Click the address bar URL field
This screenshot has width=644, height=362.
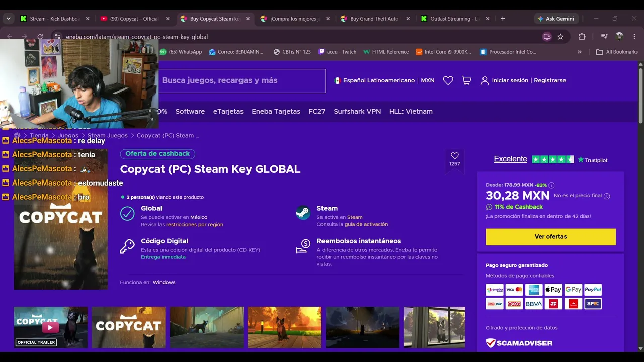(302, 37)
